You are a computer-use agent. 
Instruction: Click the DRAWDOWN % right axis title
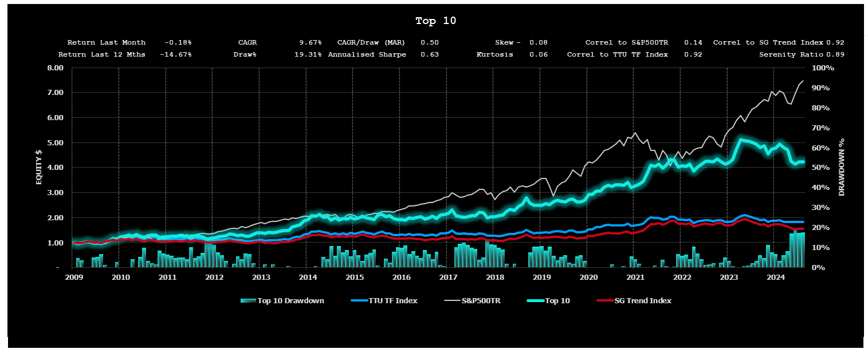point(842,167)
